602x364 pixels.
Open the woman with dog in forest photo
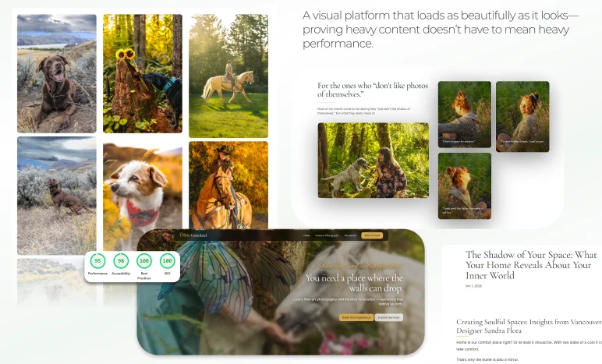coord(374,161)
